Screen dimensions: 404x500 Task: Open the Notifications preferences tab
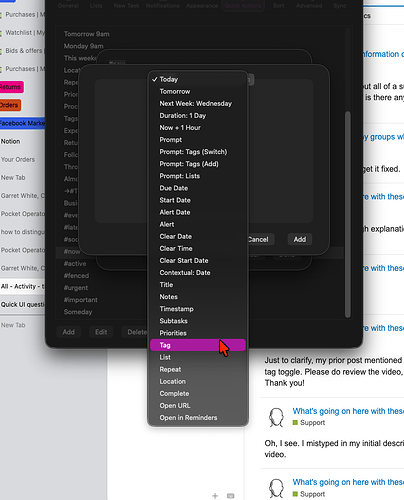click(x=163, y=5)
